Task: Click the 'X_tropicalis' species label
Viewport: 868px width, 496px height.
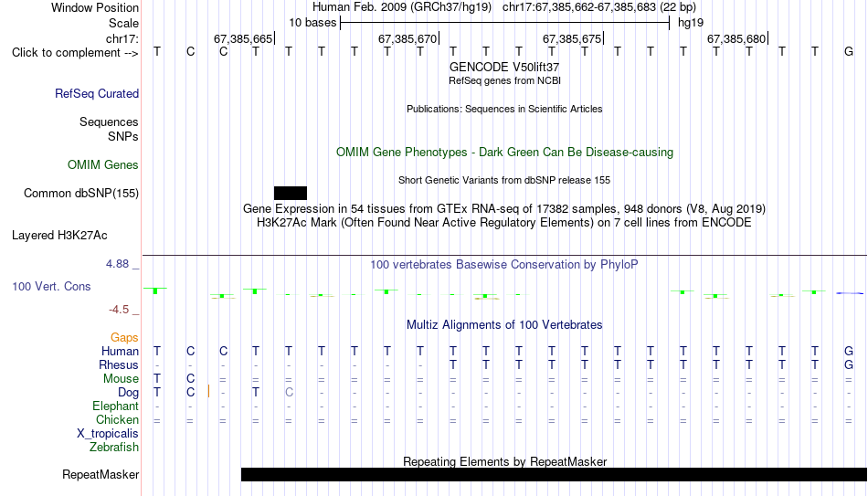Action: [x=108, y=434]
